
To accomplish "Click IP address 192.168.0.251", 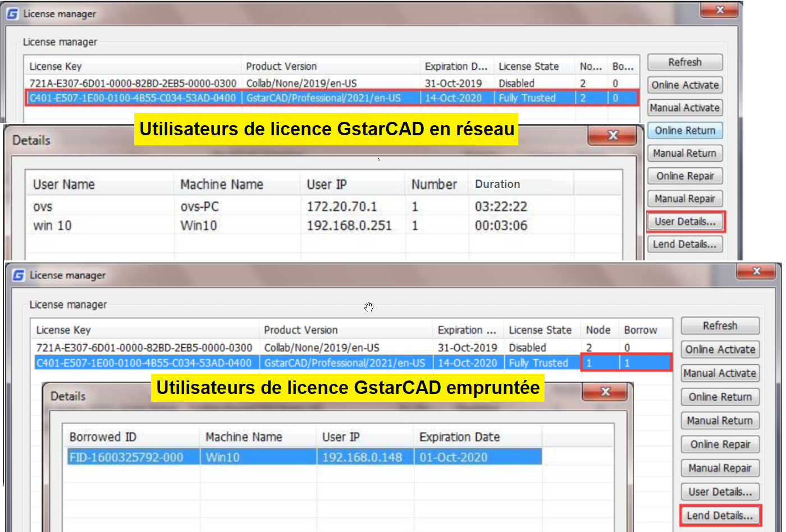I will point(349,226).
